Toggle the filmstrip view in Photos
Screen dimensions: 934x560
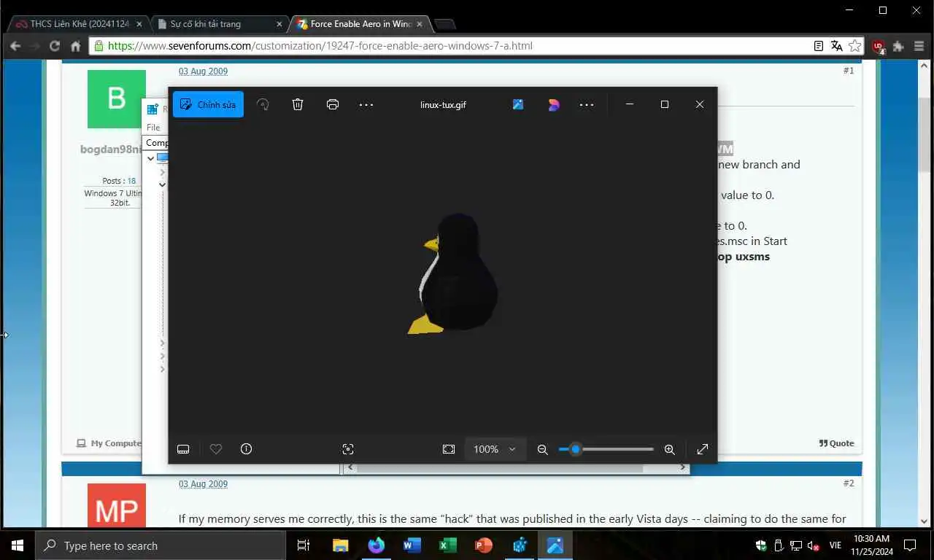(x=183, y=449)
